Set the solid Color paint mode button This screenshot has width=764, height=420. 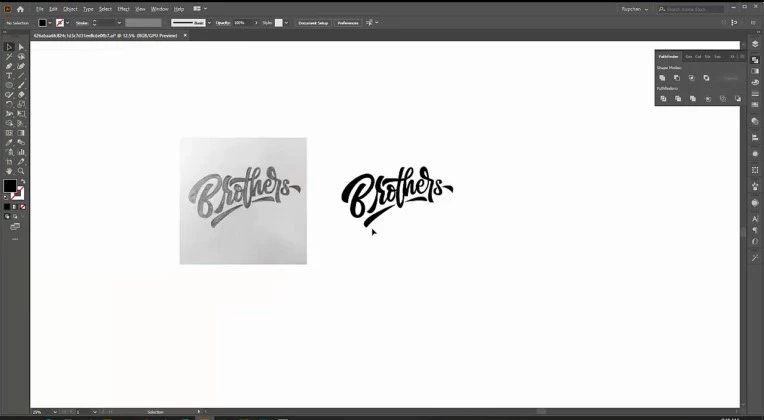pyautogui.click(x=7, y=207)
